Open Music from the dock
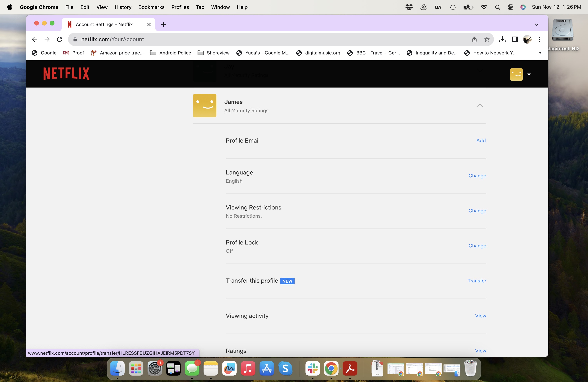This screenshot has height=382, width=588. click(248, 368)
